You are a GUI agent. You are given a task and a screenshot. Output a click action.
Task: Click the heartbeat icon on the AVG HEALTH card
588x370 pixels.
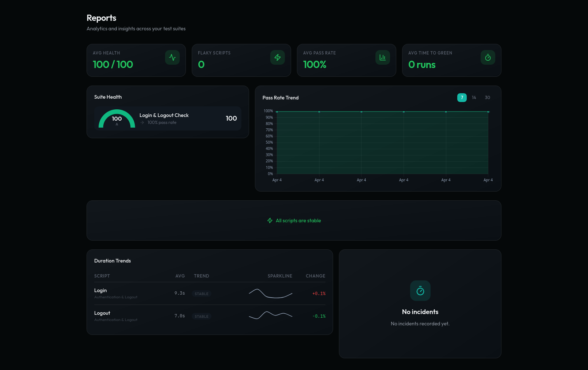pyautogui.click(x=172, y=57)
